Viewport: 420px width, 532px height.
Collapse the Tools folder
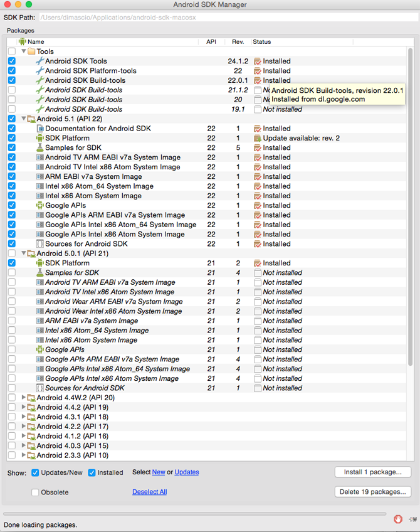23,51
